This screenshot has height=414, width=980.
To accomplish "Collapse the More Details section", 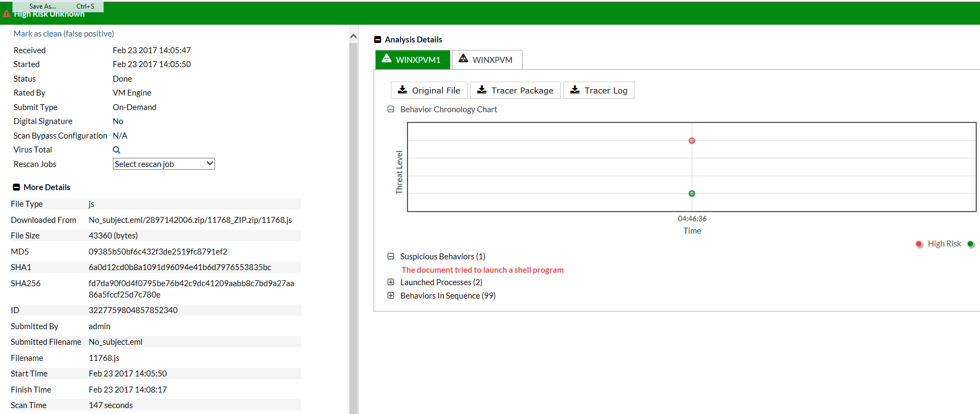I will coord(16,187).
